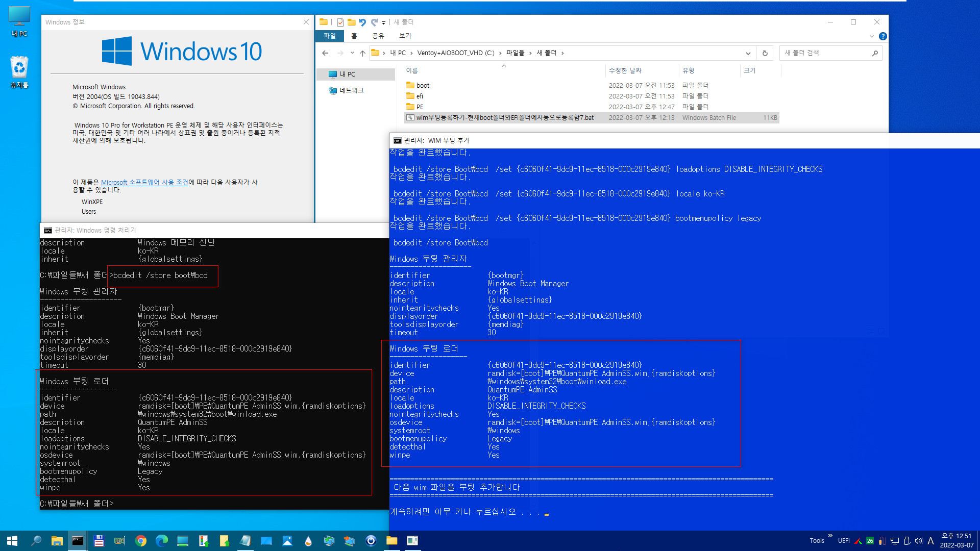The image size is (980, 551).
Task: Select the wim부팅등록하기 .bat file
Action: pyautogui.click(x=592, y=117)
